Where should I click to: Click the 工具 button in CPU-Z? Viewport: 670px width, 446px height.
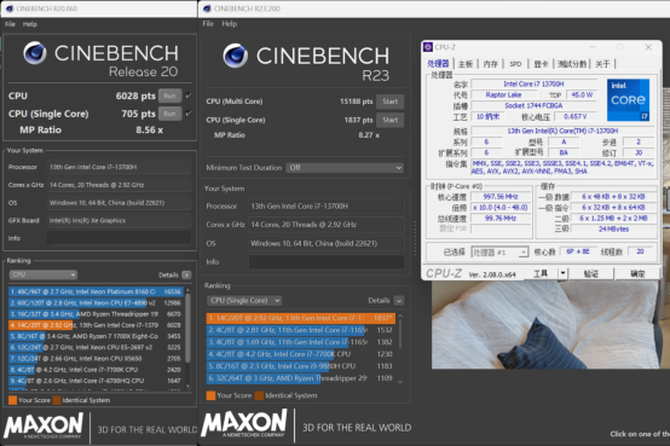coord(540,273)
